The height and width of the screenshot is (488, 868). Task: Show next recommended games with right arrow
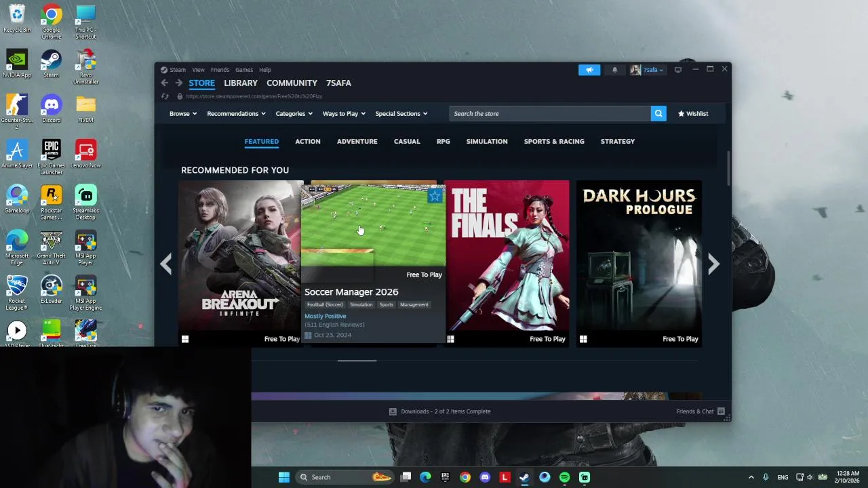pyautogui.click(x=713, y=264)
